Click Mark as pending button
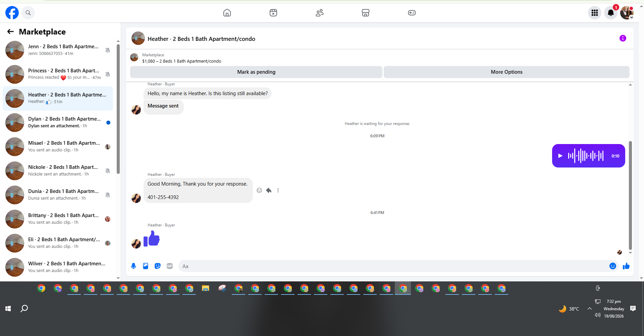Viewport: 644px width, 336px height. pos(256,72)
